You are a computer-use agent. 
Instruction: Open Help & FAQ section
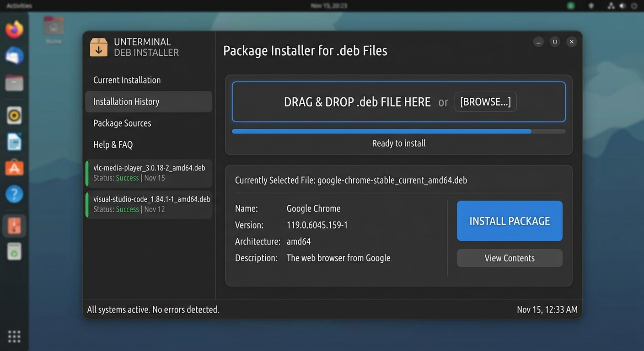pos(149,144)
